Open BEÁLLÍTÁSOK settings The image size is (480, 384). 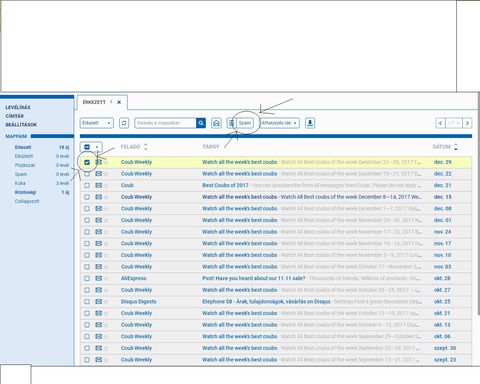coord(21,125)
